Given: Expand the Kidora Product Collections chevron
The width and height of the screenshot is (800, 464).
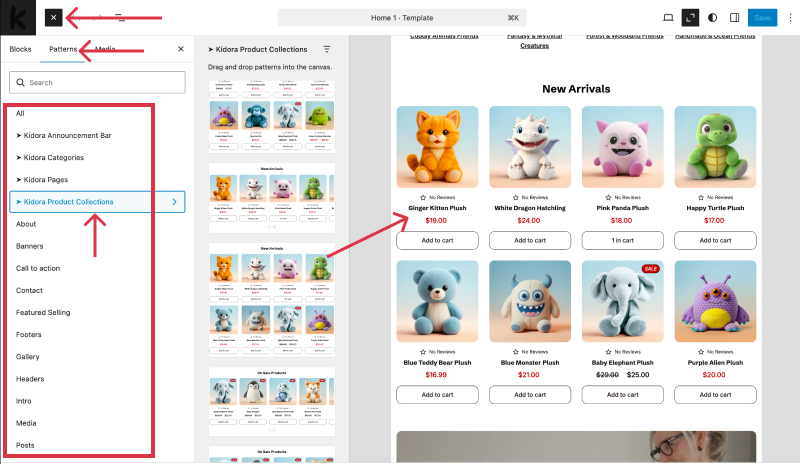Looking at the screenshot, I should (x=174, y=202).
